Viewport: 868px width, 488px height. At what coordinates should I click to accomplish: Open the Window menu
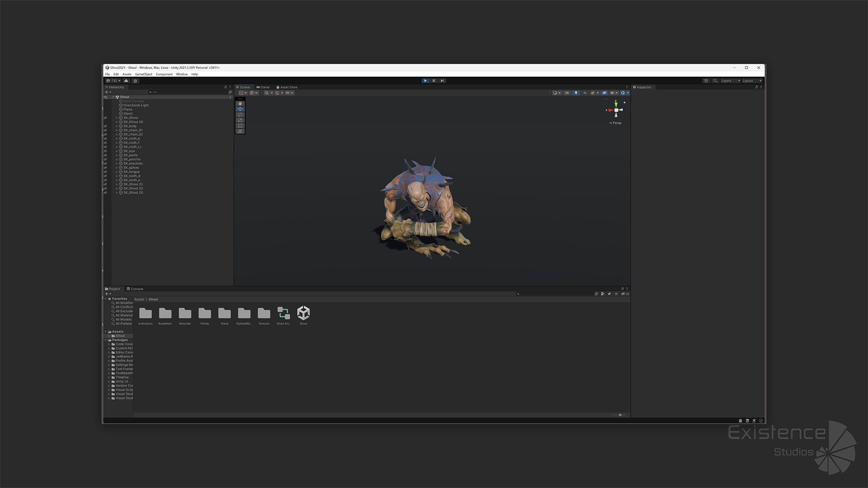pos(182,75)
